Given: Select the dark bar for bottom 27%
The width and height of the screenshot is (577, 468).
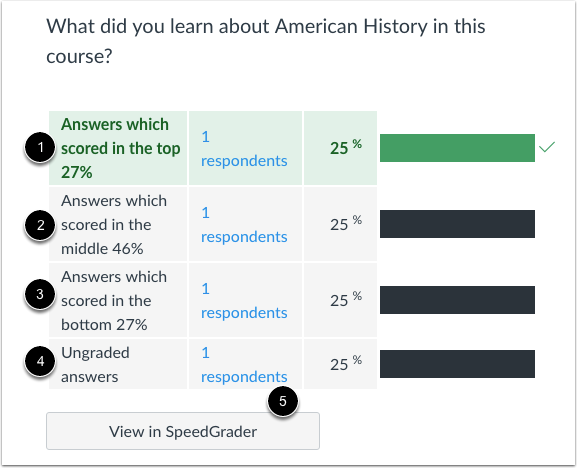Looking at the screenshot, I should [457, 300].
